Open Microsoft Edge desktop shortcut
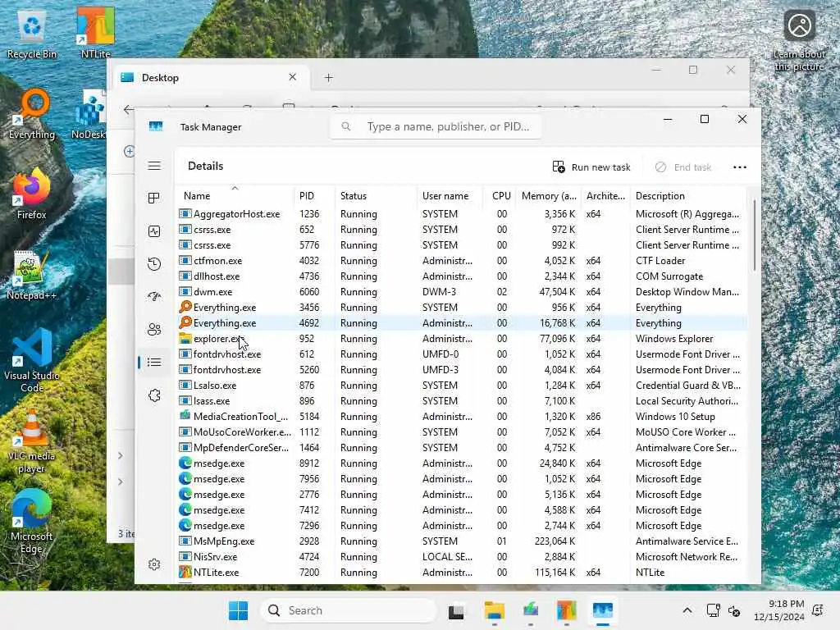The image size is (840, 630). point(32,521)
